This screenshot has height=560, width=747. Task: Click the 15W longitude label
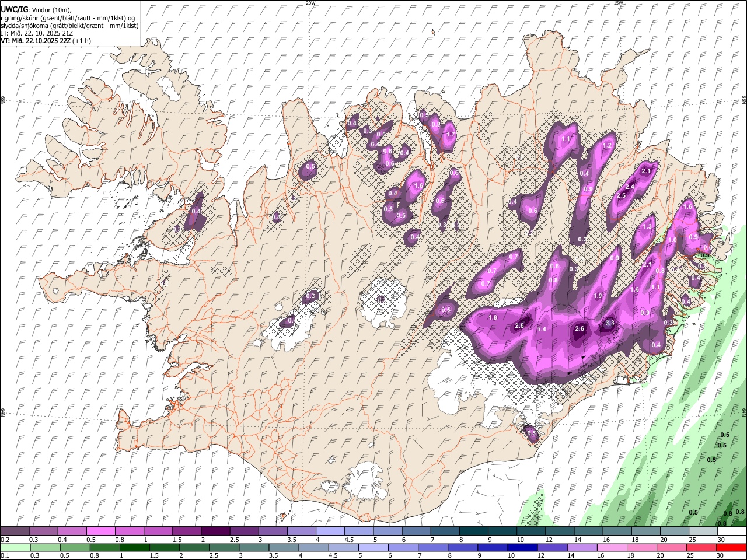(x=618, y=3)
